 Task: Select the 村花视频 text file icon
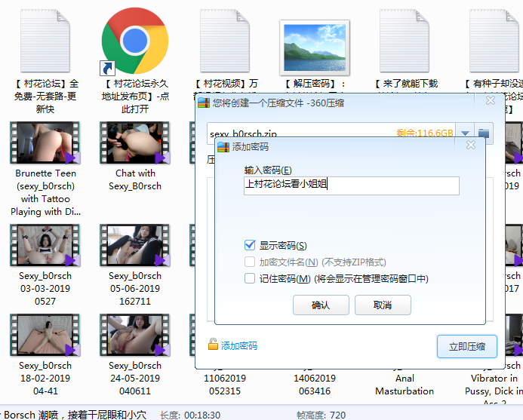225,39
